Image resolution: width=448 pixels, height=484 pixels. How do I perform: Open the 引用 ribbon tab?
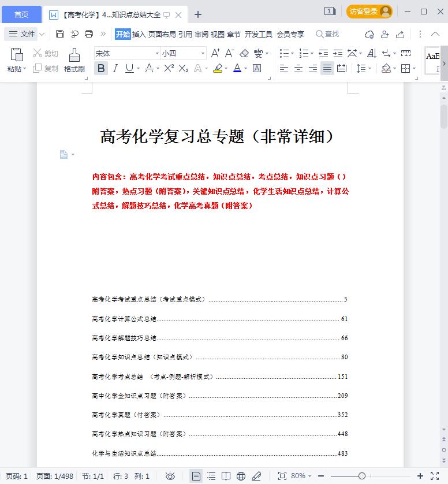pyautogui.click(x=185, y=34)
